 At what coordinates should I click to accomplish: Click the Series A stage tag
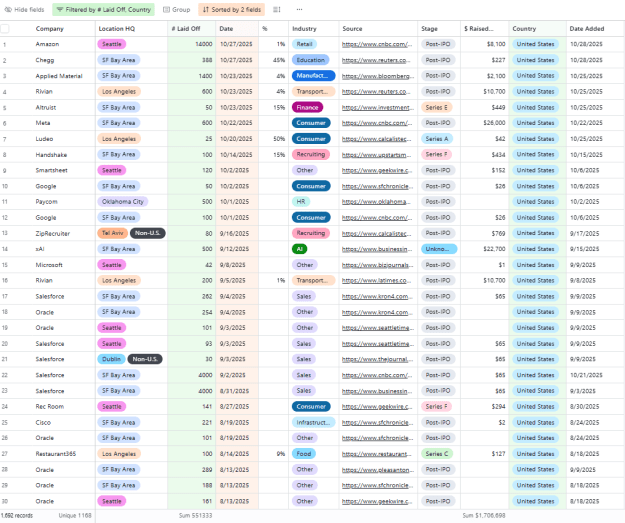pyautogui.click(x=437, y=139)
